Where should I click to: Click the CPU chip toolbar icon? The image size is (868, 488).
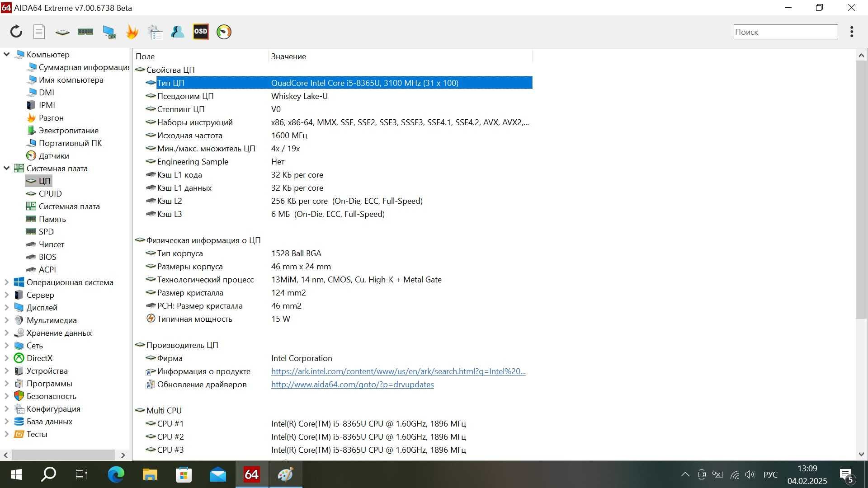click(x=62, y=32)
